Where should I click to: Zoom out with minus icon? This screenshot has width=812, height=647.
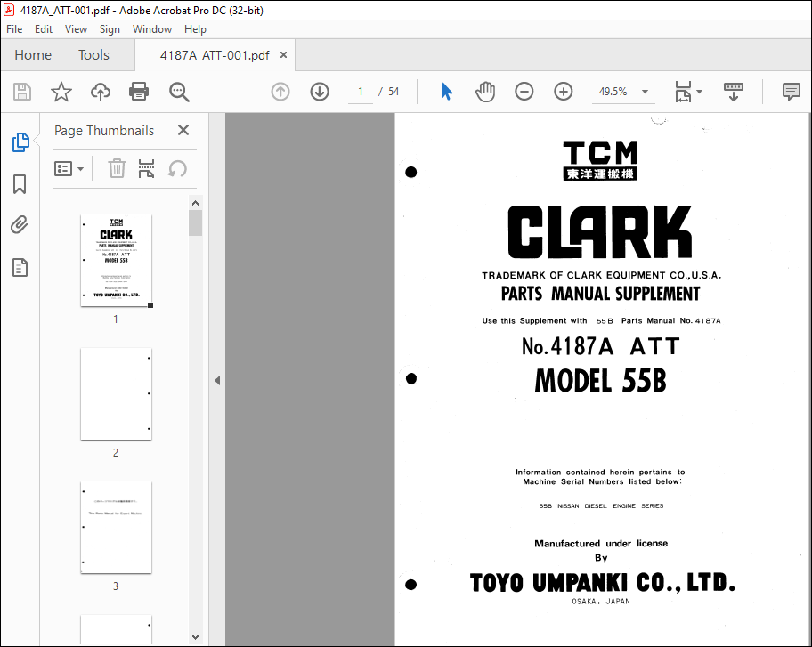[524, 92]
